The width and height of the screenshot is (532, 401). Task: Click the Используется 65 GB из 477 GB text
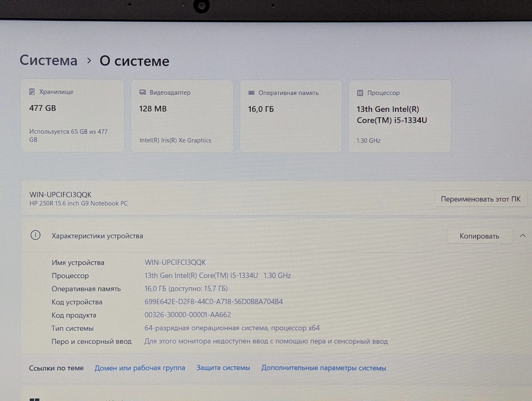point(68,136)
